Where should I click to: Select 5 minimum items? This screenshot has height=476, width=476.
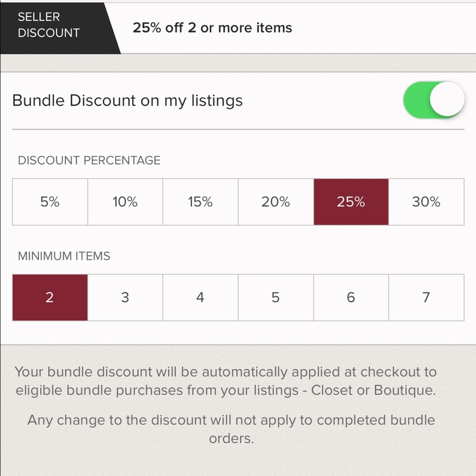coord(276,297)
